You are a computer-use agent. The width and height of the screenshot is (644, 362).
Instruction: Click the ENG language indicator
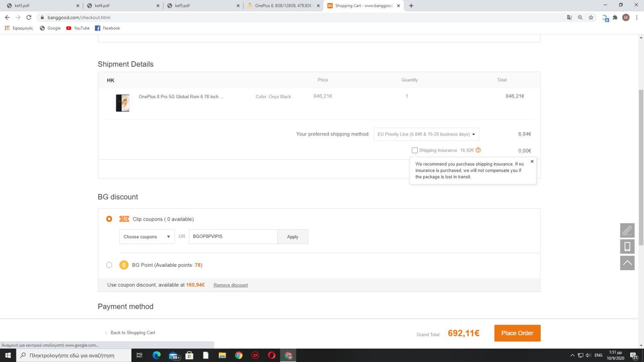[599, 355]
